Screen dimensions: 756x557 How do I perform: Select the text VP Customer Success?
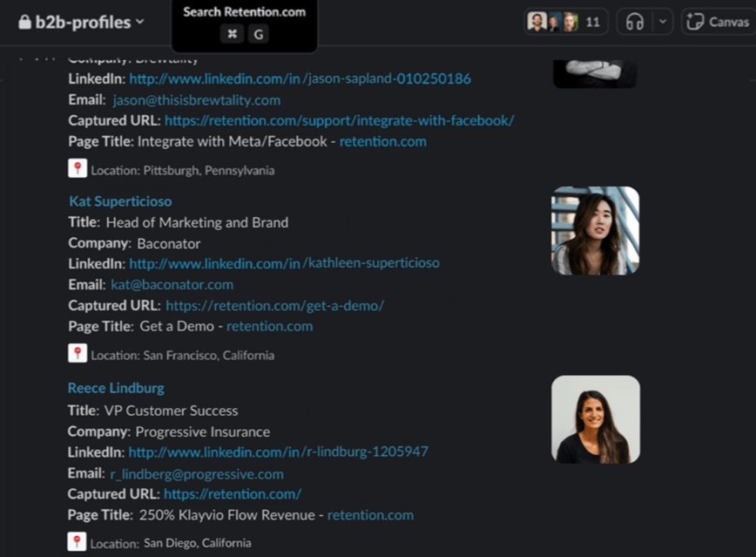coord(172,411)
